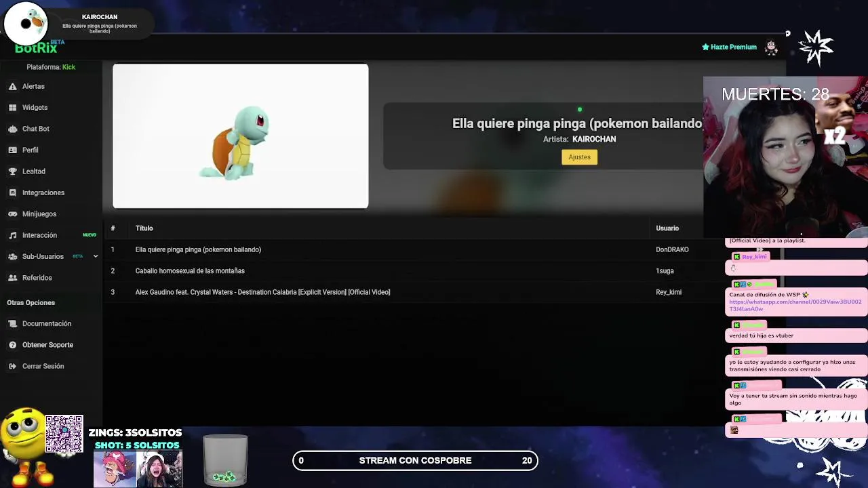
Task: Click the BotRix logo
Action: (36, 47)
